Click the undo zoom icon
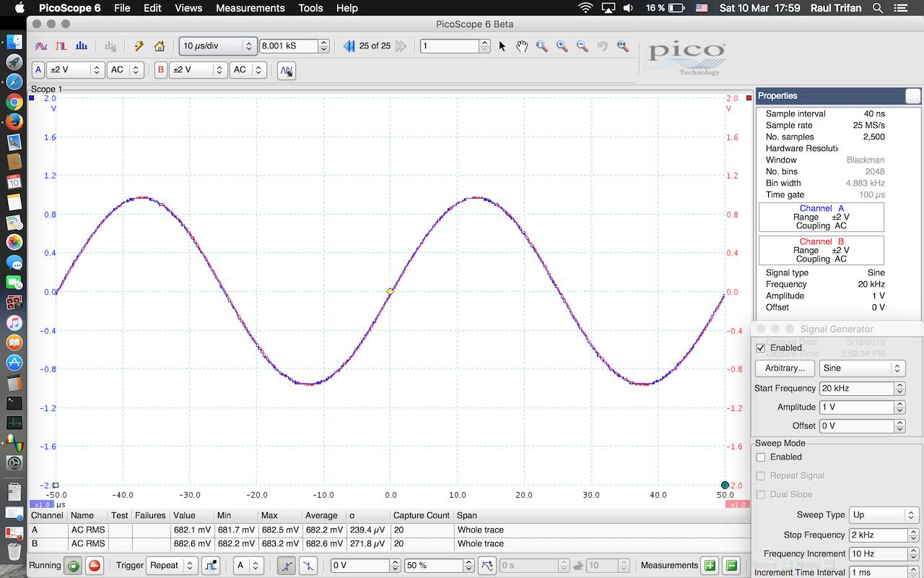The height and width of the screenshot is (578, 924). [601, 46]
